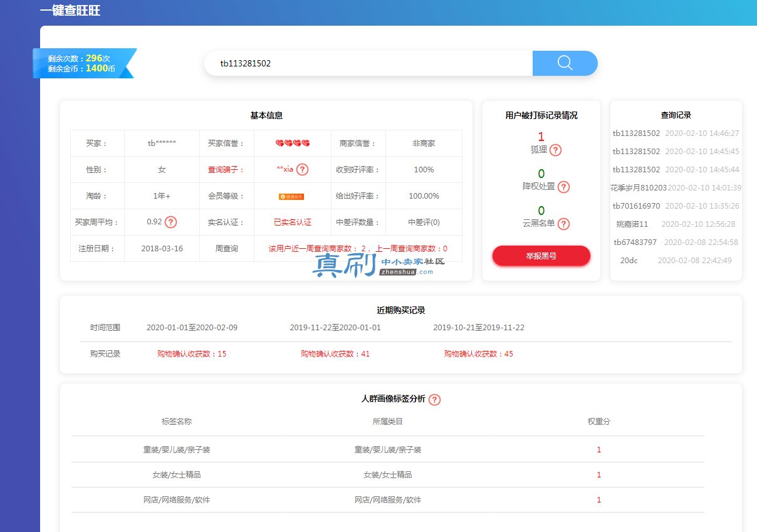Click the 网店/网络服务/软件 tag name
The height and width of the screenshot is (532, 757).
click(x=177, y=500)
